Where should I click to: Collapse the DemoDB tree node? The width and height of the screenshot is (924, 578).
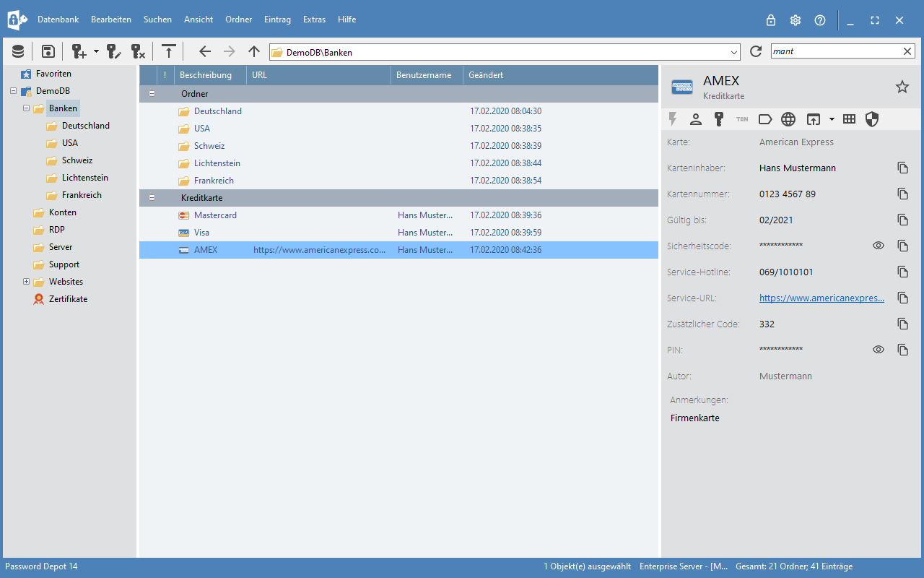tap(13, 91)
